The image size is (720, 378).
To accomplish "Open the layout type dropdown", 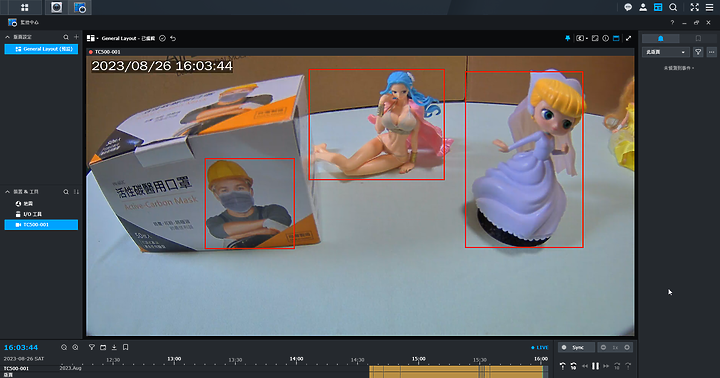I will [x=93, y=39].
